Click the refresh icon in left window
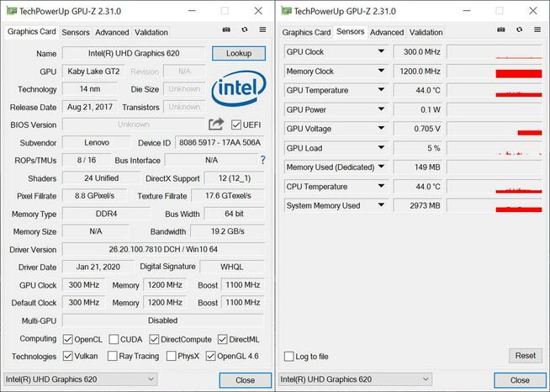 coord(245,29)
